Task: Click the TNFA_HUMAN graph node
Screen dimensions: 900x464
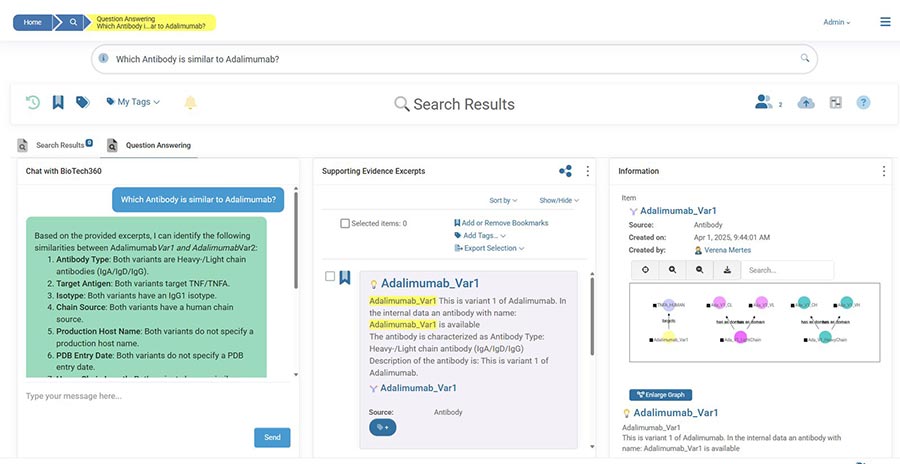Action: click(669, 303)
